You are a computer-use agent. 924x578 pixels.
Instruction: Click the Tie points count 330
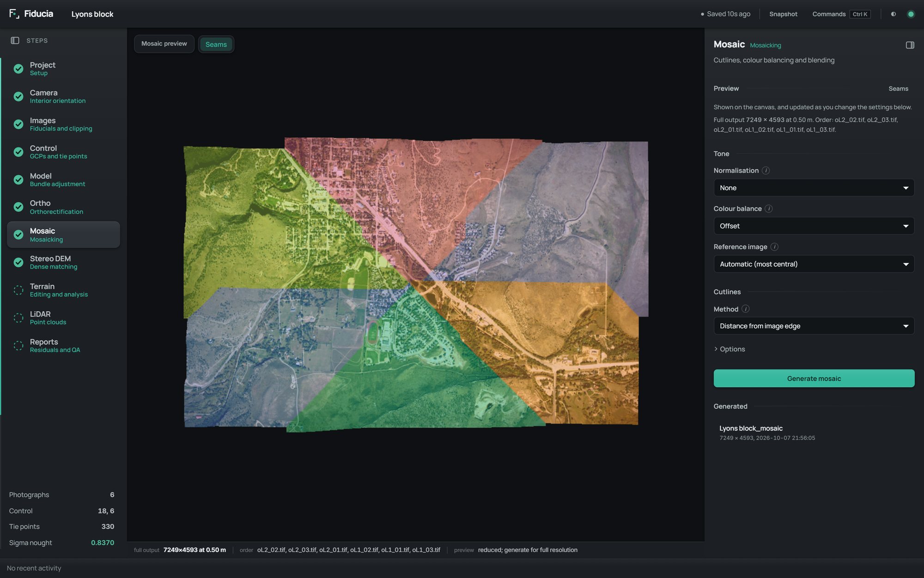click(108, 527)
